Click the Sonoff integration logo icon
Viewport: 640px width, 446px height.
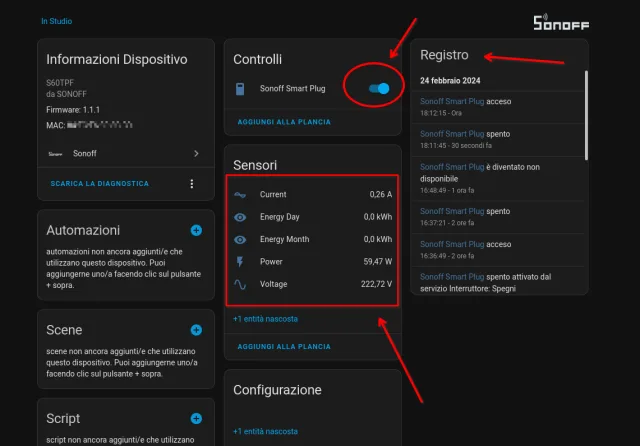(55, 154)
